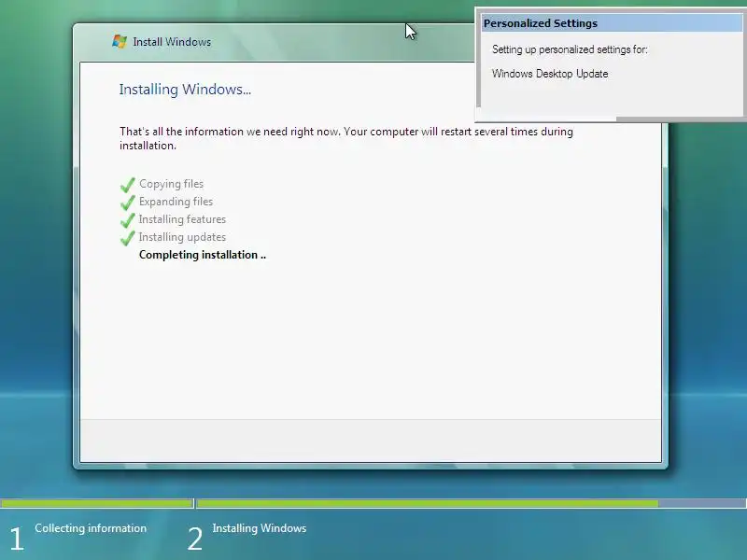Click the 'That's all the information we need' paragraph
Image resolution: width=747 pixels, height=560 pixels.
tap(346, 138)
